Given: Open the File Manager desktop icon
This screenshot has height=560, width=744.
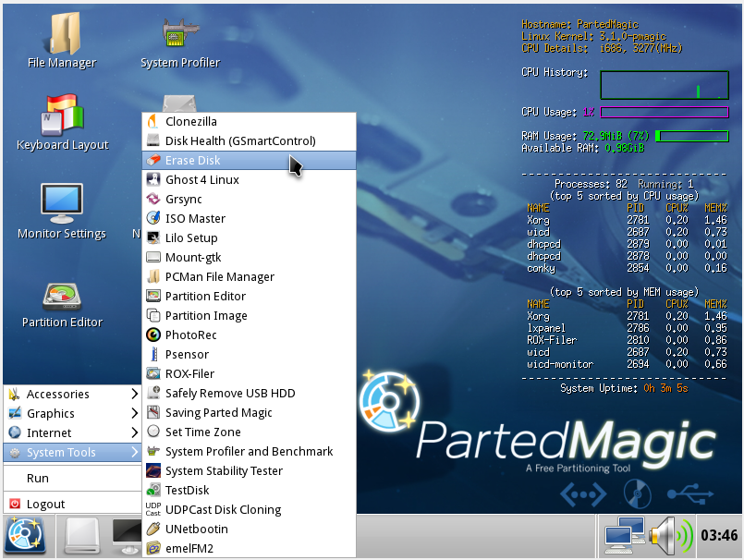Looking at the screenshot, I should (62, 41).
